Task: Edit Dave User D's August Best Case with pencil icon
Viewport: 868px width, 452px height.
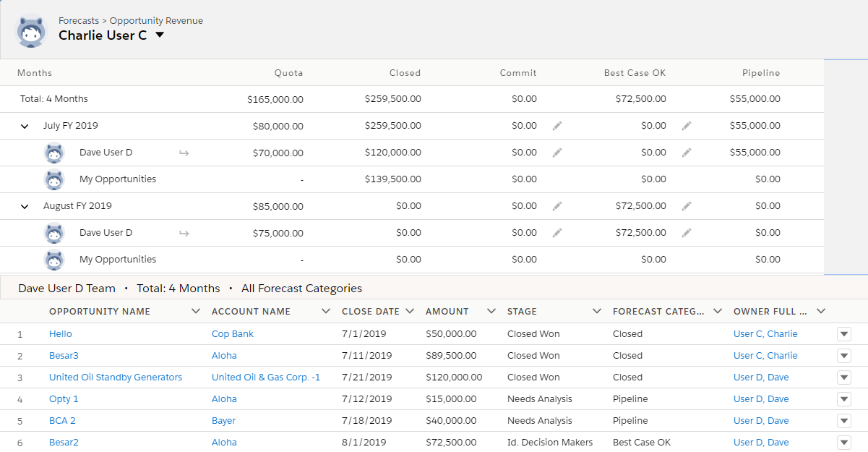Action: pos(686,233)
